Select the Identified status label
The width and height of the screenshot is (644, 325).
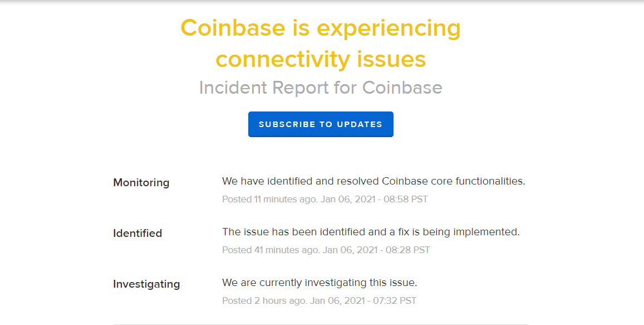pos(137,234)
